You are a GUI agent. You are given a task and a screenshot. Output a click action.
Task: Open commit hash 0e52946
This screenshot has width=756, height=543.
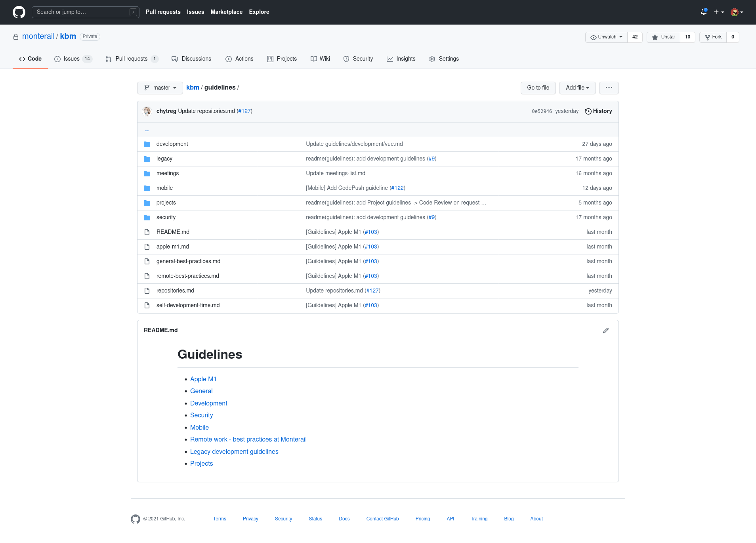(x=542, y=111)
